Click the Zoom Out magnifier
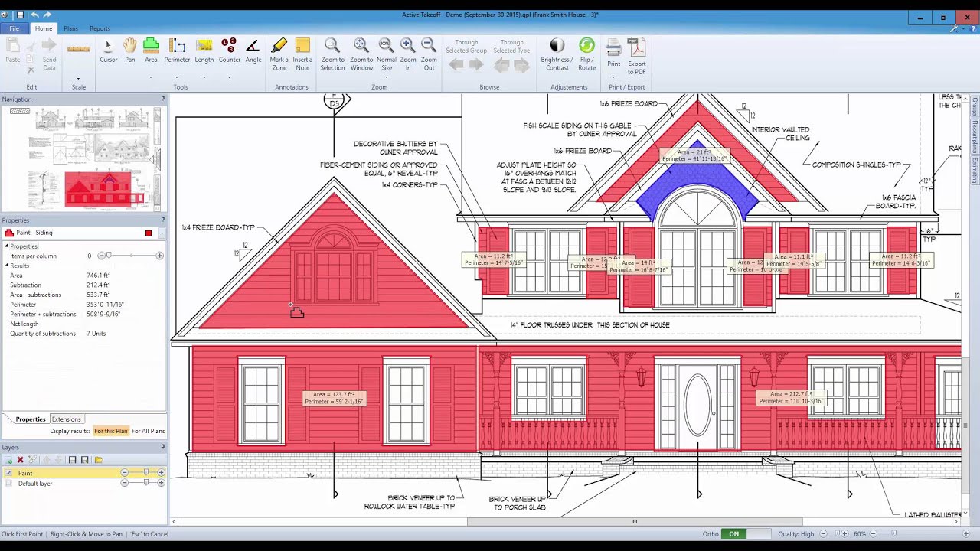Image resolution: width=980 pixels, height=551 pixels. (429, 54)
